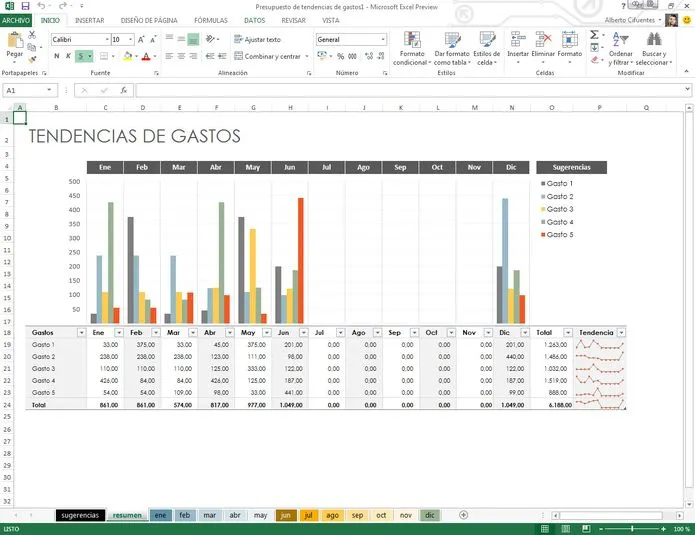Click the Formato cells icon
Screen dimensions: 695x535
570,40
